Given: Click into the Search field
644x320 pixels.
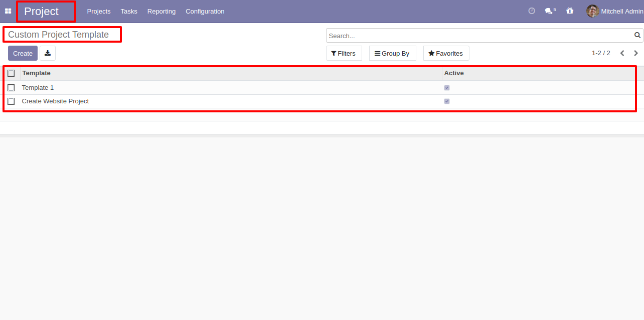Looking at the screenshot, I should pyautogui.click(x=480, y=36).
